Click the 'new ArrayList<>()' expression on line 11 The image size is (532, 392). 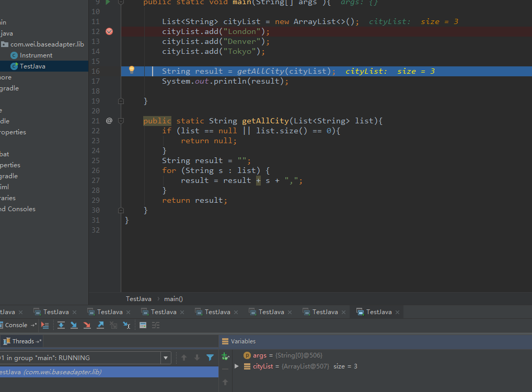pos(315,22)
